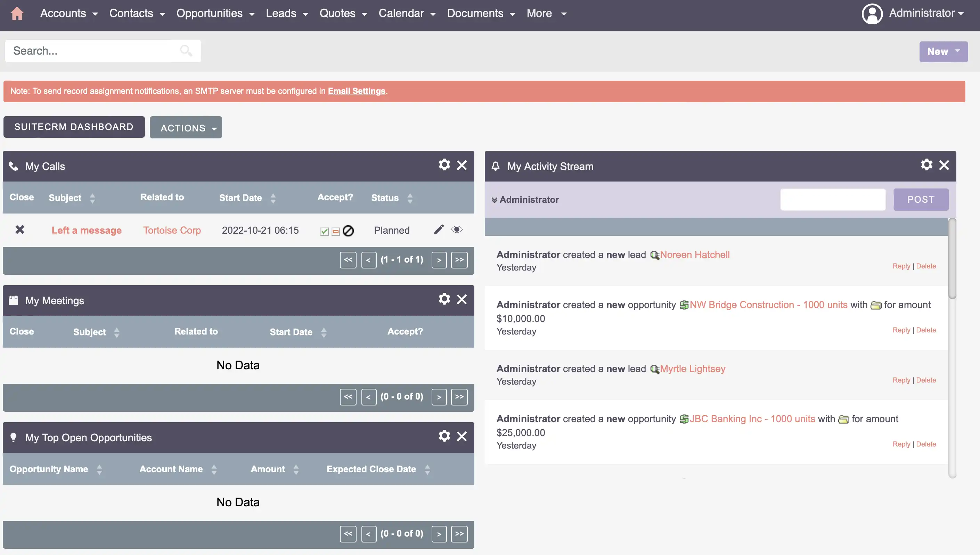Click the edit pencil icon on Left a message call
Screen dimensions: 980x555
(438, 230)
